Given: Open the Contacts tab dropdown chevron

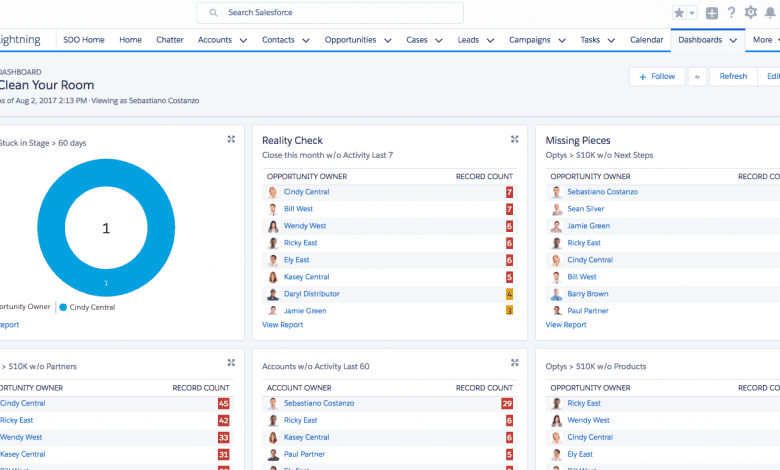Looking at the screenshot, I should pos(306,40).
